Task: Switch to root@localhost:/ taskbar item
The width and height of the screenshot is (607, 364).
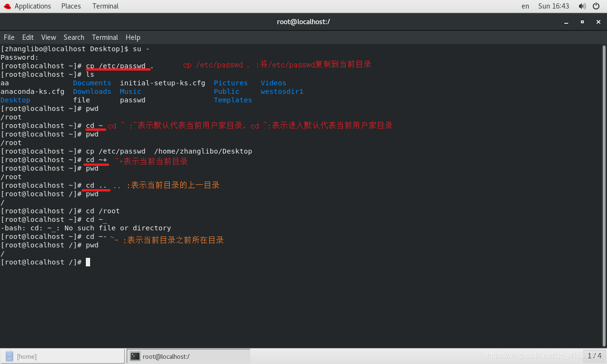Action: click(x=188, y=356)
